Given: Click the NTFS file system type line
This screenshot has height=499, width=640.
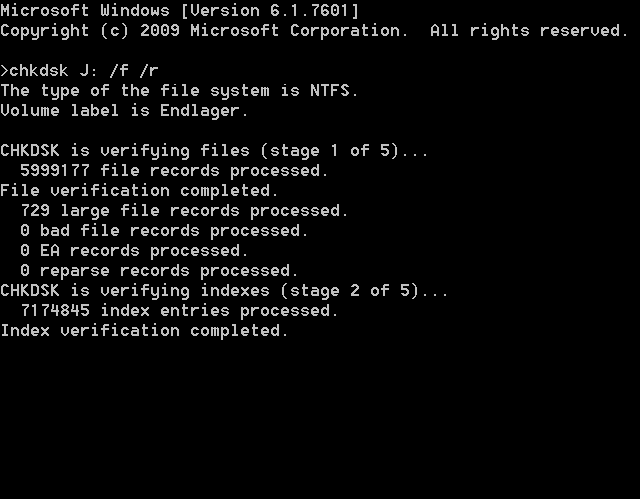Looking at the screenshot, I should [180, 91].
